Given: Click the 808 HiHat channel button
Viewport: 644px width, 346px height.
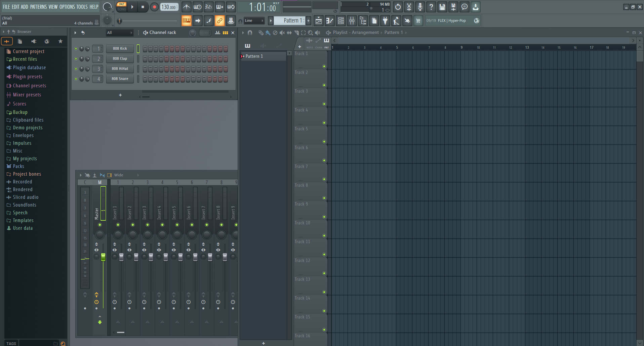Looking at the screenshot, I should click(x=120, y=69).
